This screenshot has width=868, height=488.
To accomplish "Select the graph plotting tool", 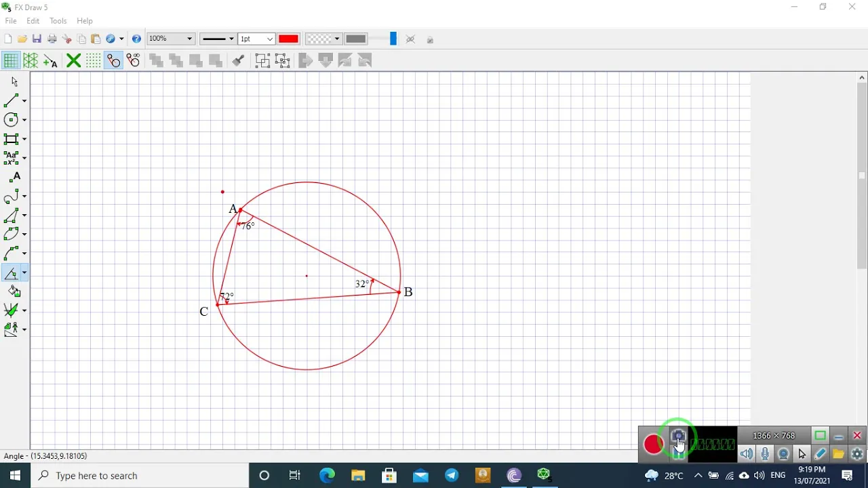I will (x=12, y=310).
